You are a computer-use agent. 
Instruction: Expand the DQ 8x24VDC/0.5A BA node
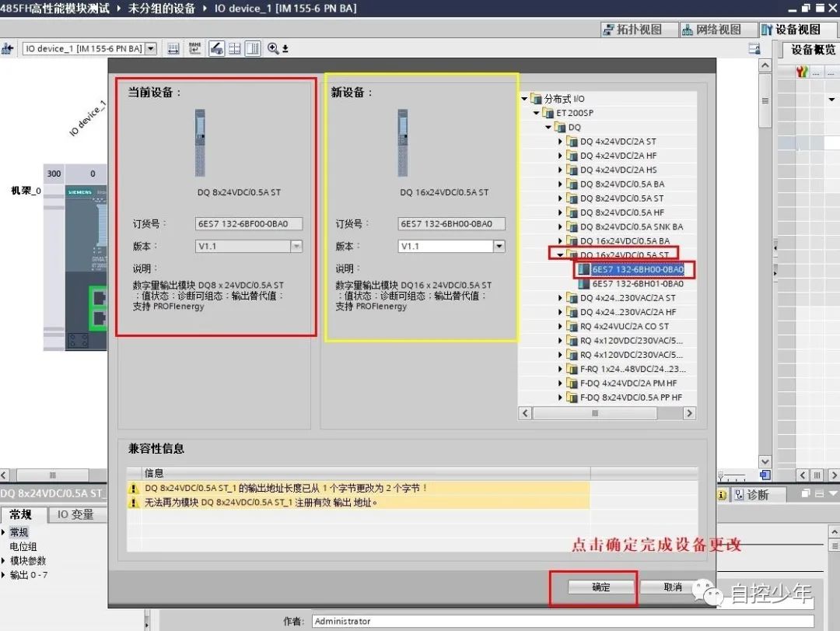click(x=560, y=184)
